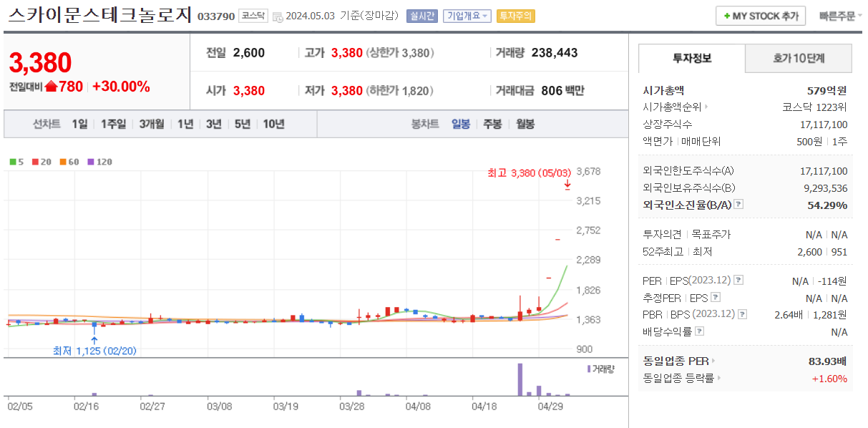The width and height of the screenshot is (868, 428).
Task: Click the 투자의견 label
Action: click(663, 235)
